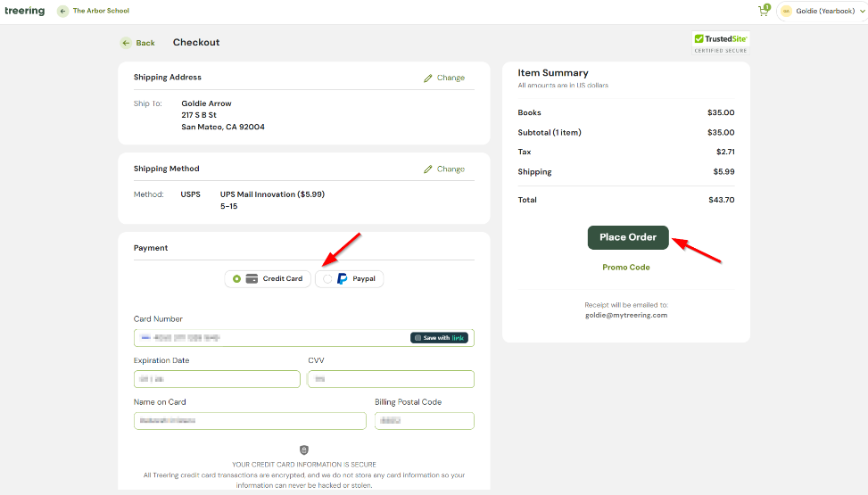Click the treering logo
This screenshot has height=495, width=868.
coord(24,11)
